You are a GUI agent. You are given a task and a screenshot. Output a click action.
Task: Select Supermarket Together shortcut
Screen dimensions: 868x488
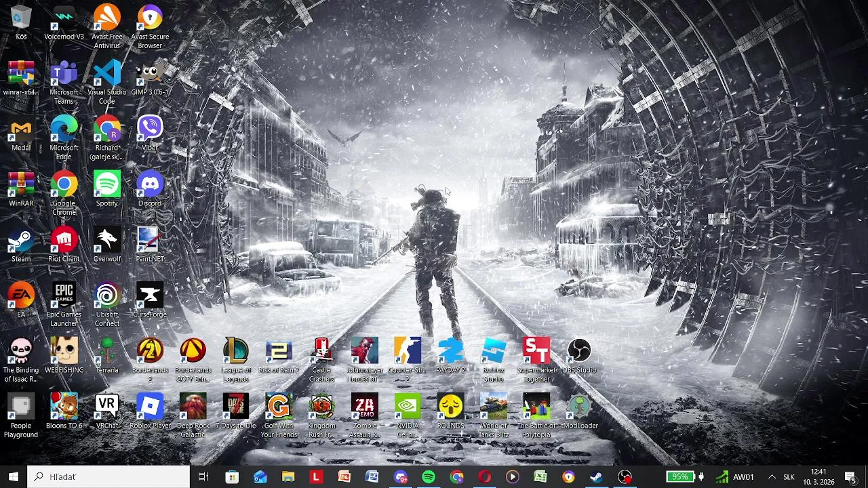536,360
